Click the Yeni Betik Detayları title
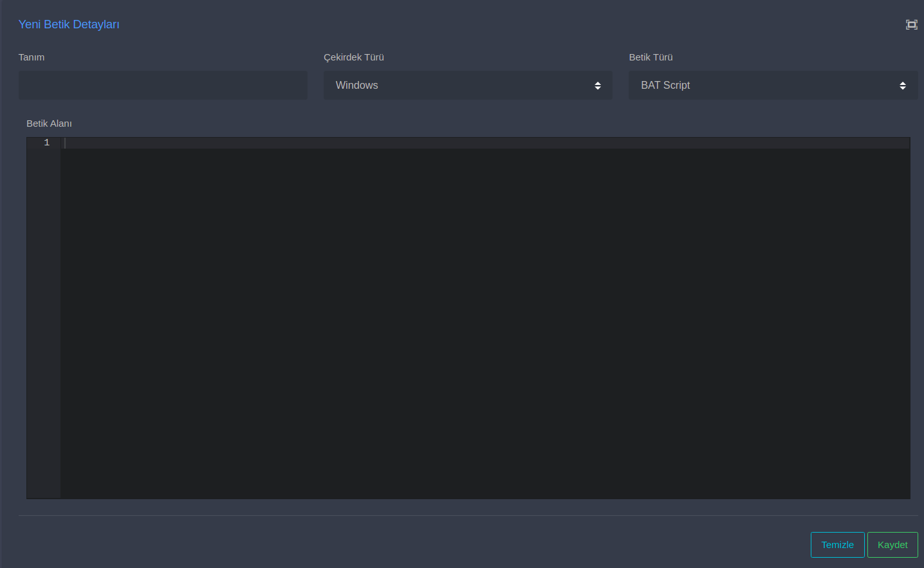 click(x=69, y=24)
